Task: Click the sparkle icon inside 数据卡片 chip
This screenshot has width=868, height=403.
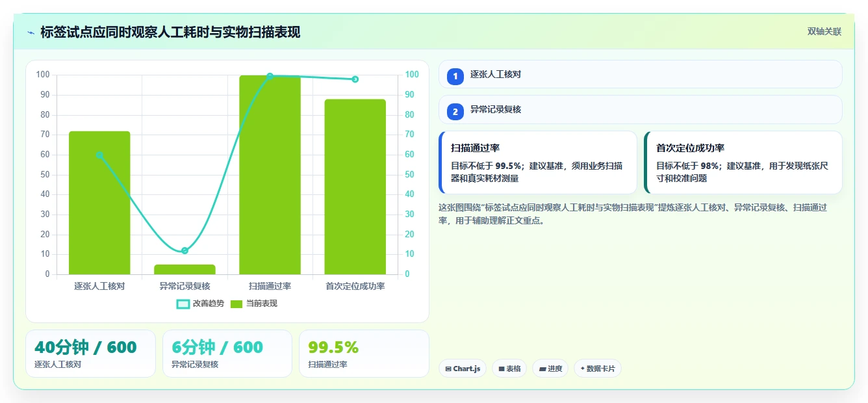Action: click(583, 369)
